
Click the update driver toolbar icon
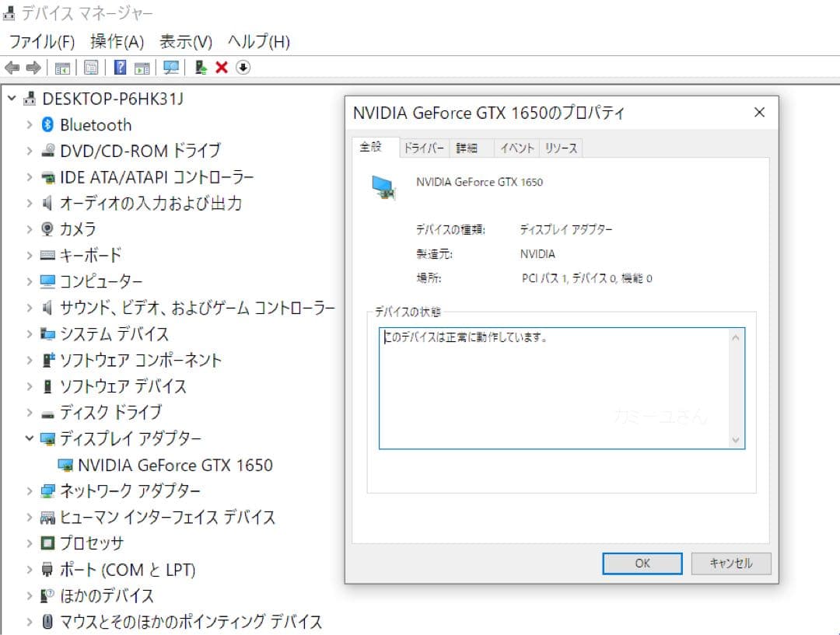[x=201, y=68]
